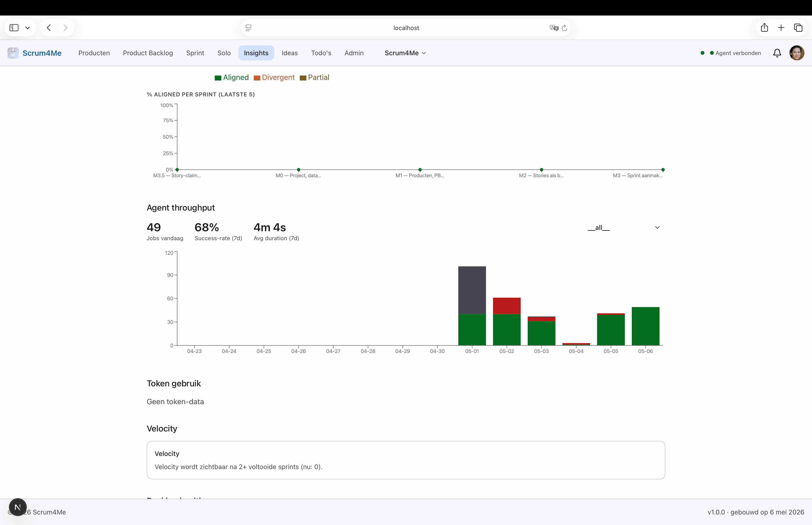812x525 pixels.
Task: Select the Insights tab
Action: pyautogui.click(x=256, y=53)
